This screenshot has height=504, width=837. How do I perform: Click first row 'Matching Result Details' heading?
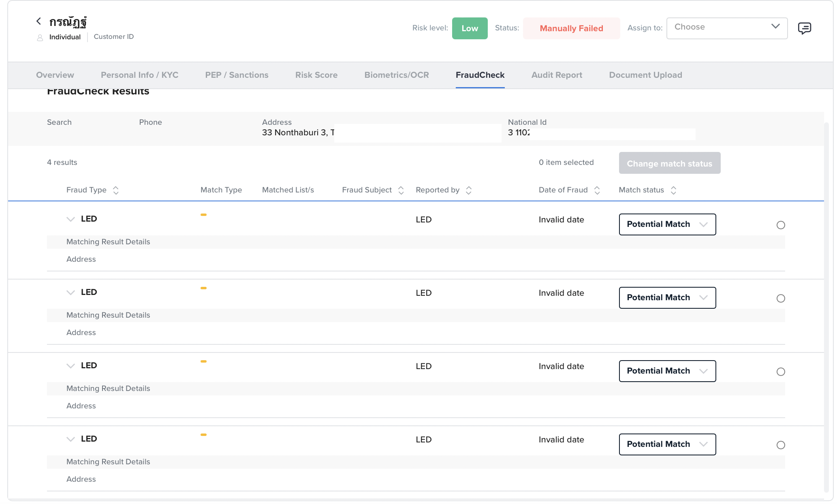click(108, 242)
